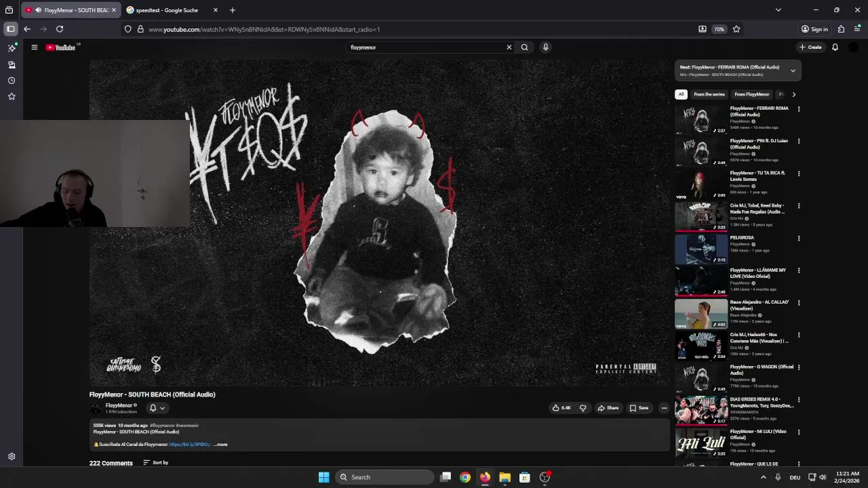Open bookmarks star in the sidebar

(x=12, y=97)
